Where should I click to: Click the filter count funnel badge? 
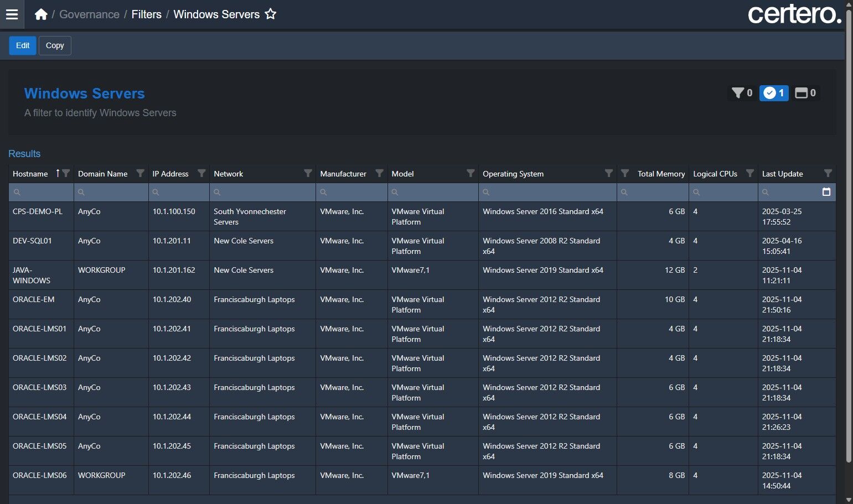pyautogui.click(x=742, y=93)
